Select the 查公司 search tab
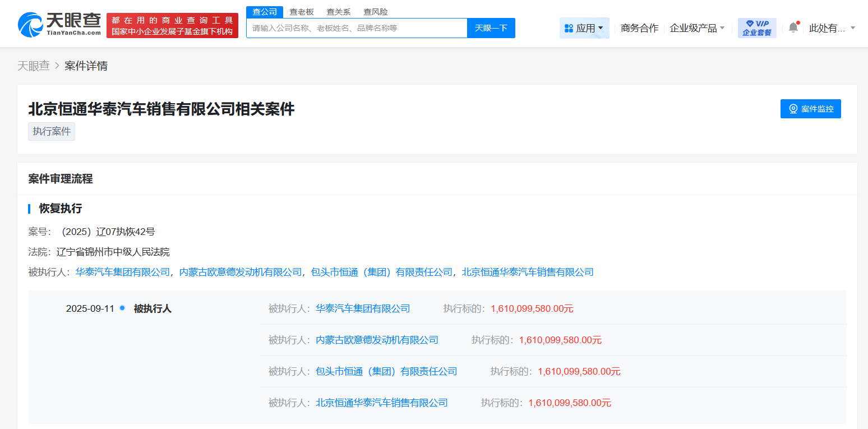 [265, 12]
